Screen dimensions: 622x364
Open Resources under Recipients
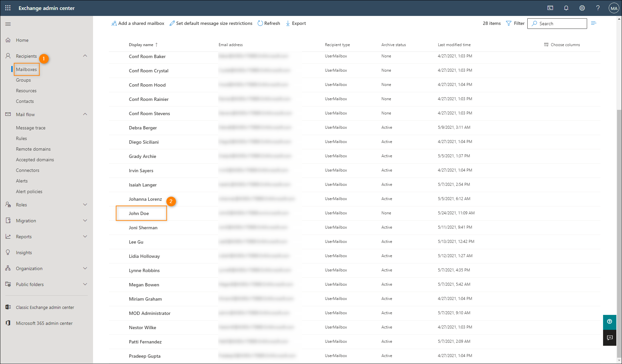click(26, 91)
